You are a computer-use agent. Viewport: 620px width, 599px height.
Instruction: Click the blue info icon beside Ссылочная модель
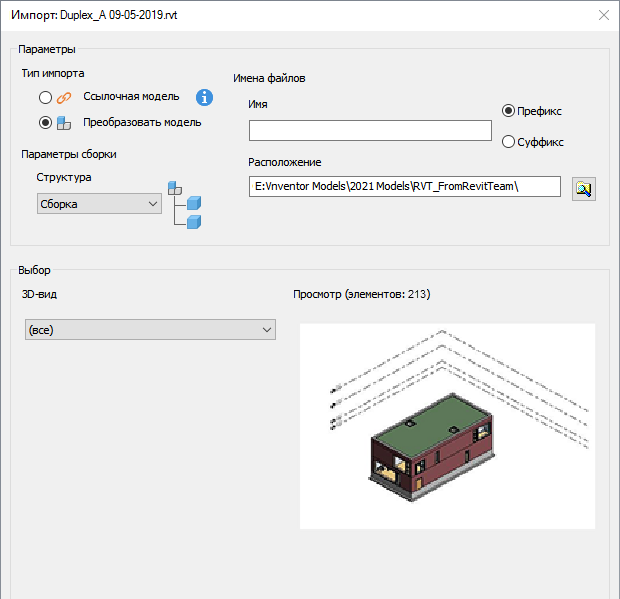coord(204,97)
